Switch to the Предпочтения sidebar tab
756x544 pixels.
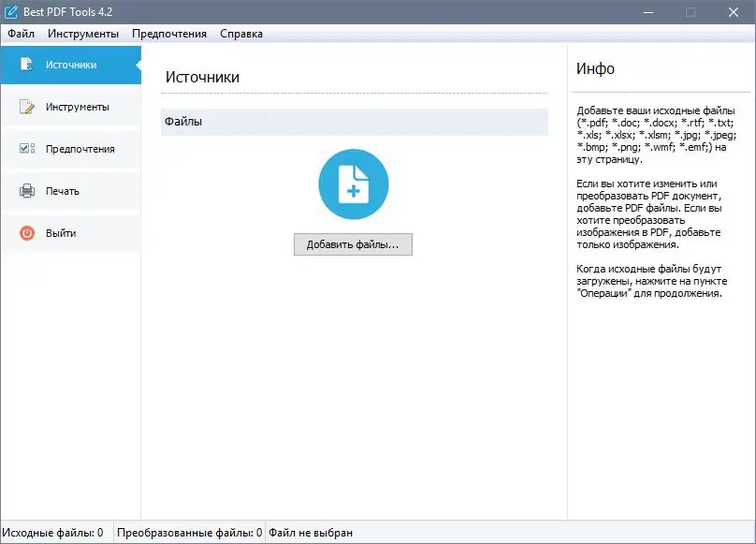point(71,149)
